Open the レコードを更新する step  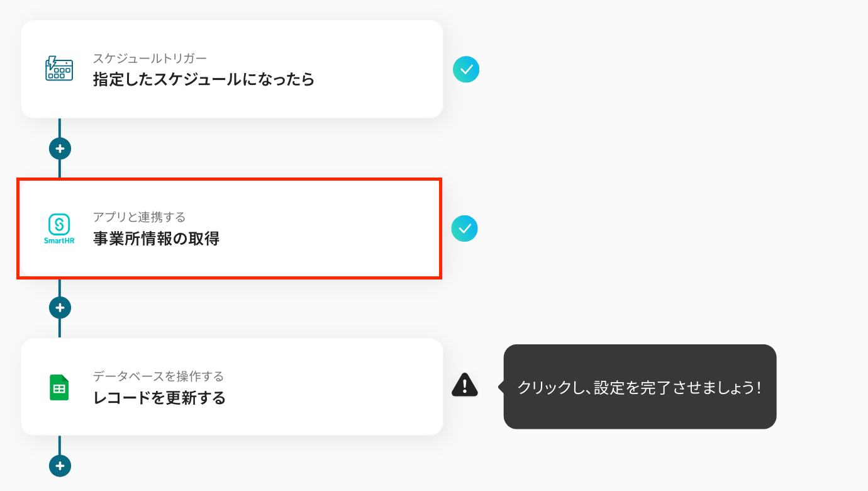coord(159,398)
